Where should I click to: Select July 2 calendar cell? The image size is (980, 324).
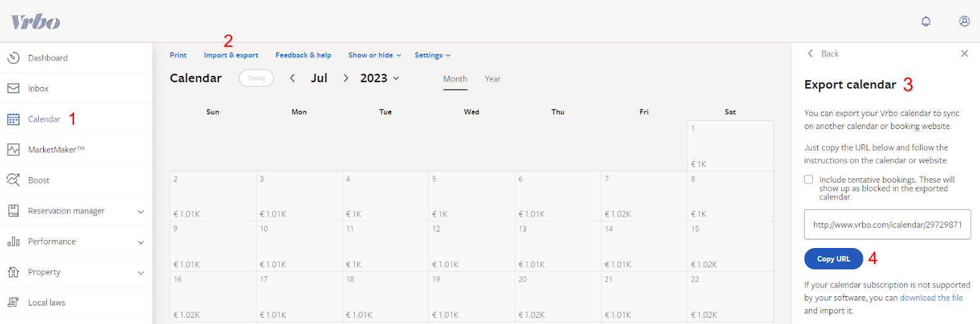(213, 196)
